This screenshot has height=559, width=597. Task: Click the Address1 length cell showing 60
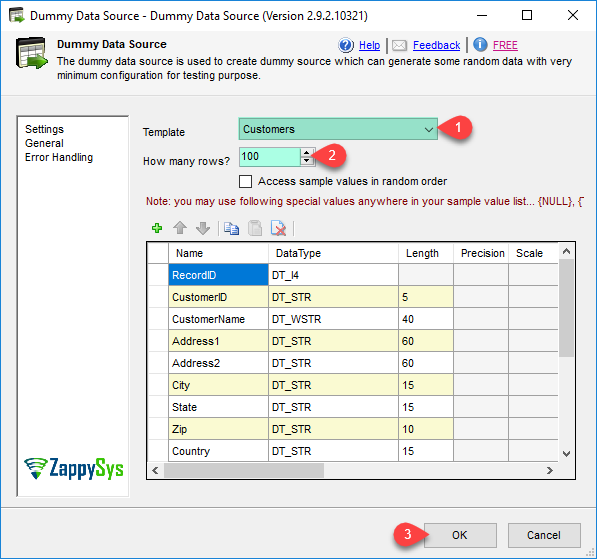(x=426, y=341)
